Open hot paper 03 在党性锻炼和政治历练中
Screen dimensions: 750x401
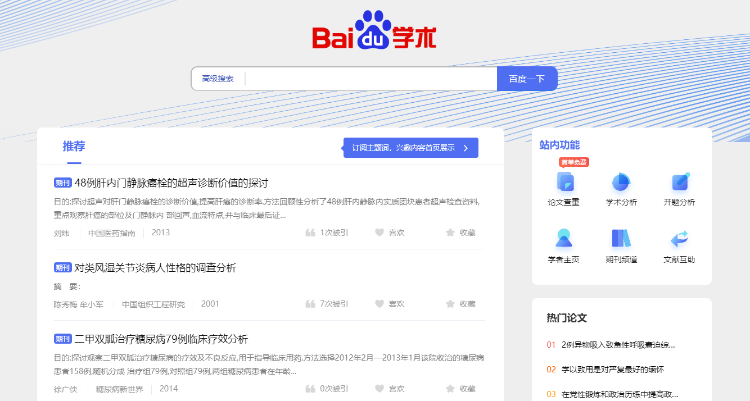click(x=619, y=394)
